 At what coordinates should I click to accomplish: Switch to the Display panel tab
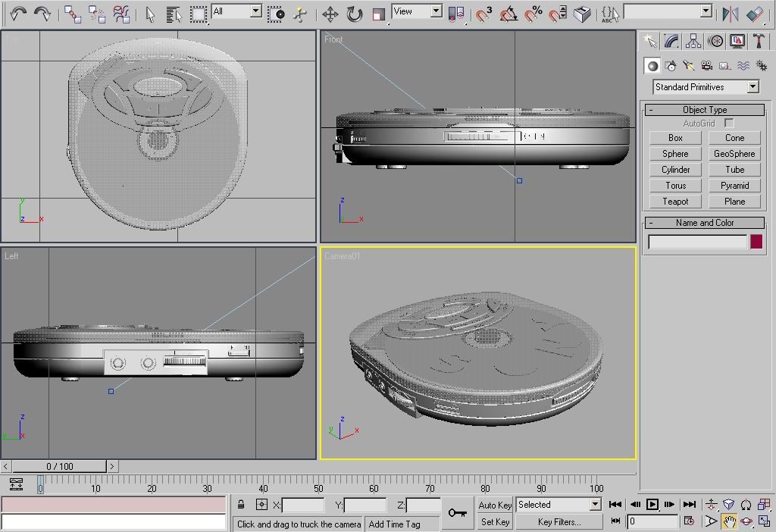(737, 41)
